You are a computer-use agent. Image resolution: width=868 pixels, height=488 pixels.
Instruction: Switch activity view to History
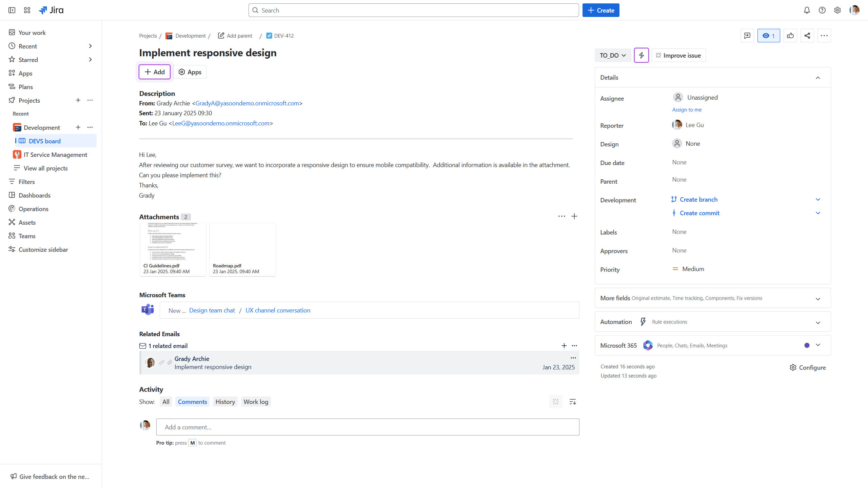225,402
